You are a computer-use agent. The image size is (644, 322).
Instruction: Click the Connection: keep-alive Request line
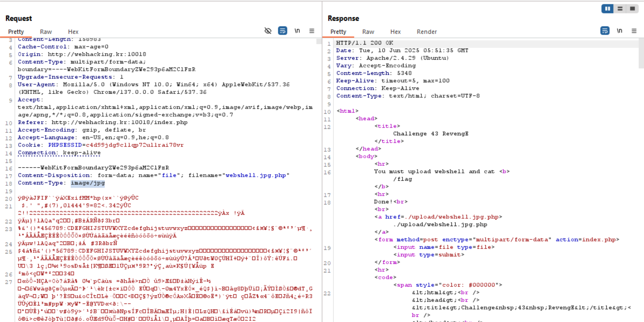click(59, 153)
